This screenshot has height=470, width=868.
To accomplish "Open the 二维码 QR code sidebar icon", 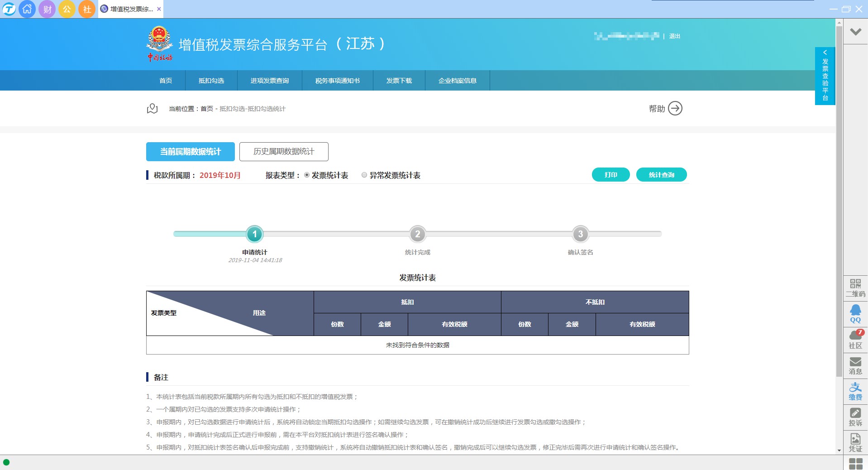I will click(x=855, y=288).
